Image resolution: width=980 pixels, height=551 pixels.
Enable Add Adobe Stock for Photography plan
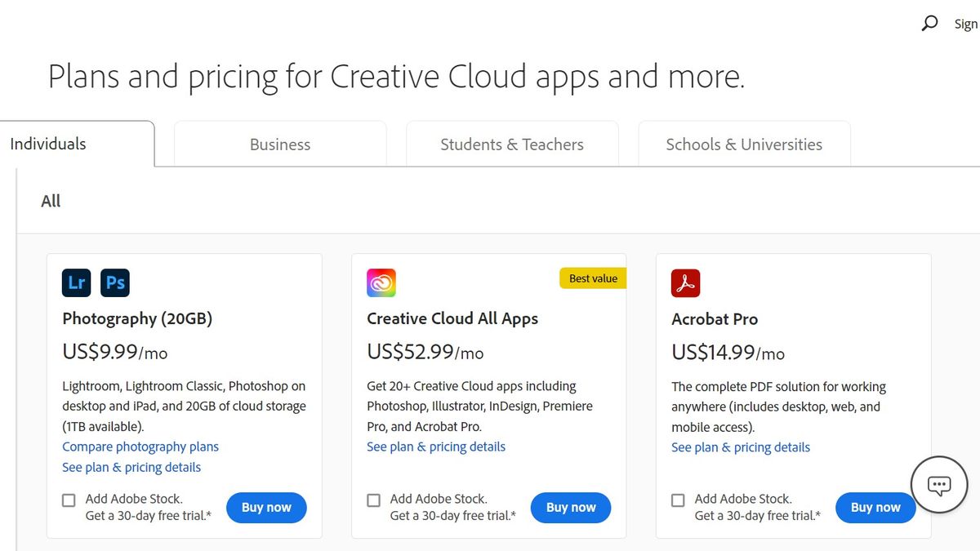(x=69, y=500)
